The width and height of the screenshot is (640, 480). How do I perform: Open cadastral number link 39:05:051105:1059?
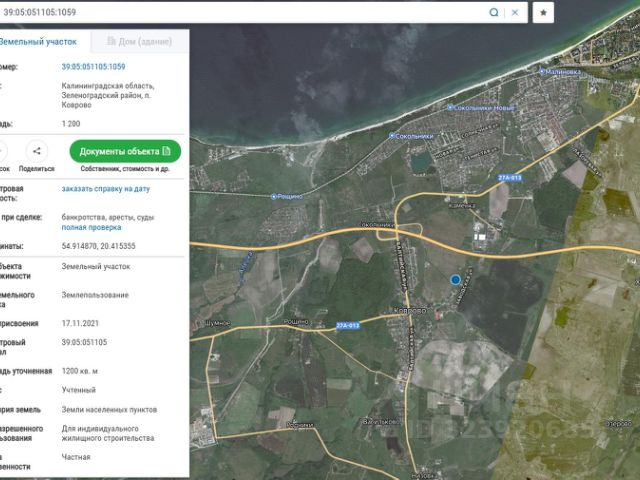click(93, 66)
